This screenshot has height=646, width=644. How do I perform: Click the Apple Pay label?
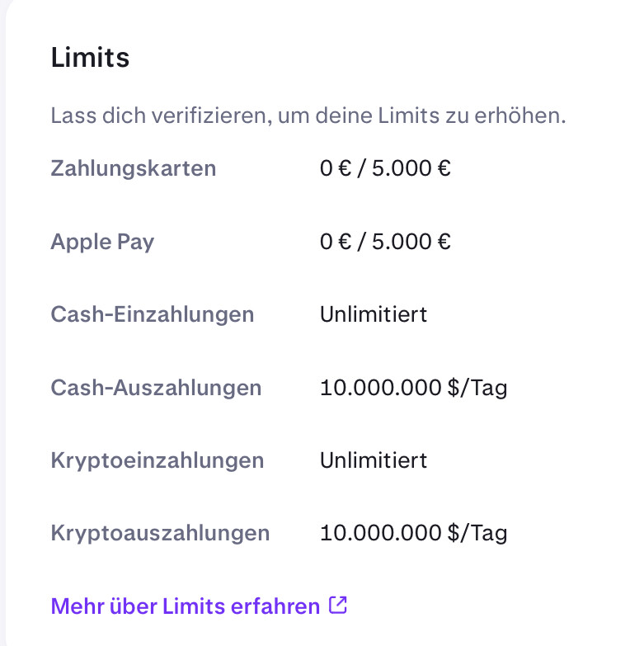pos(102,242)
